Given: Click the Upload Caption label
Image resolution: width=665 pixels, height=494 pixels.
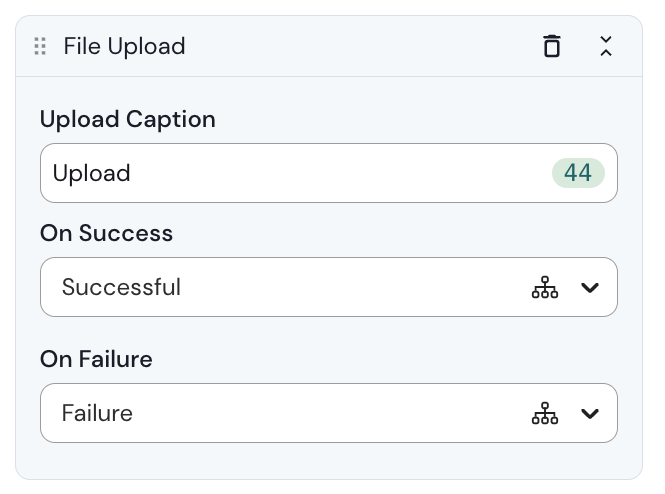Looking at the screenshot, I should tap(127, 119).
